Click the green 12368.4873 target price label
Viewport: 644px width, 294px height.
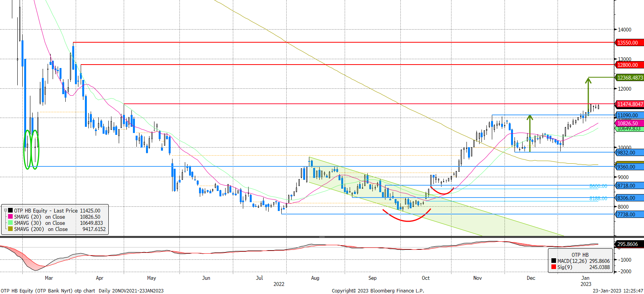629,78
